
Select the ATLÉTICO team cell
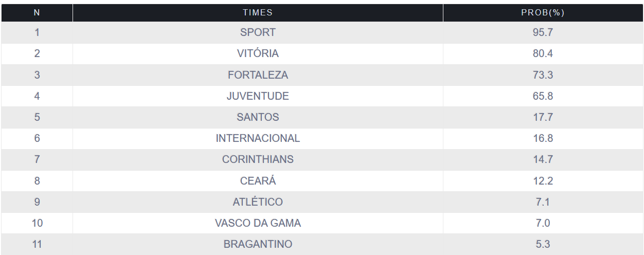pos(258,202)
